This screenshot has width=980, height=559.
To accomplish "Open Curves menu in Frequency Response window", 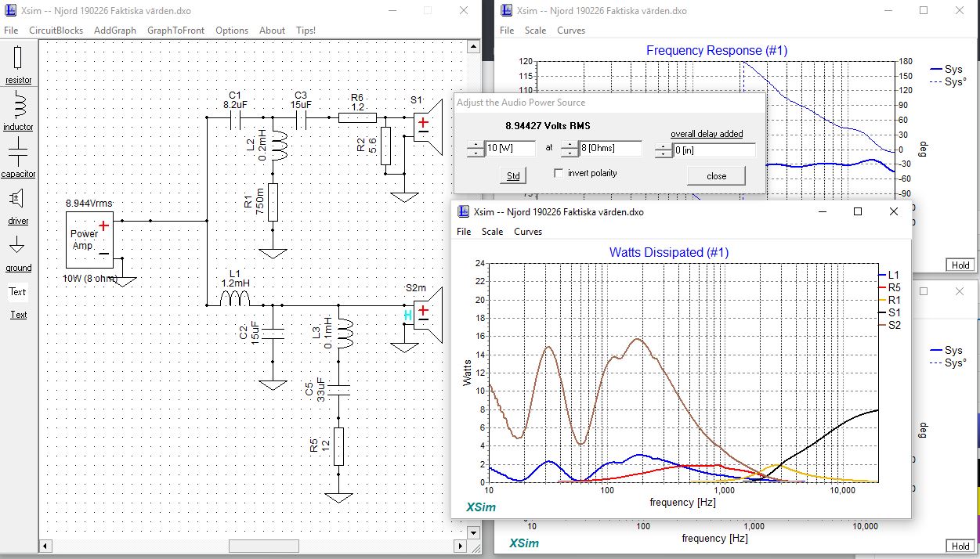I will [571, 30].
